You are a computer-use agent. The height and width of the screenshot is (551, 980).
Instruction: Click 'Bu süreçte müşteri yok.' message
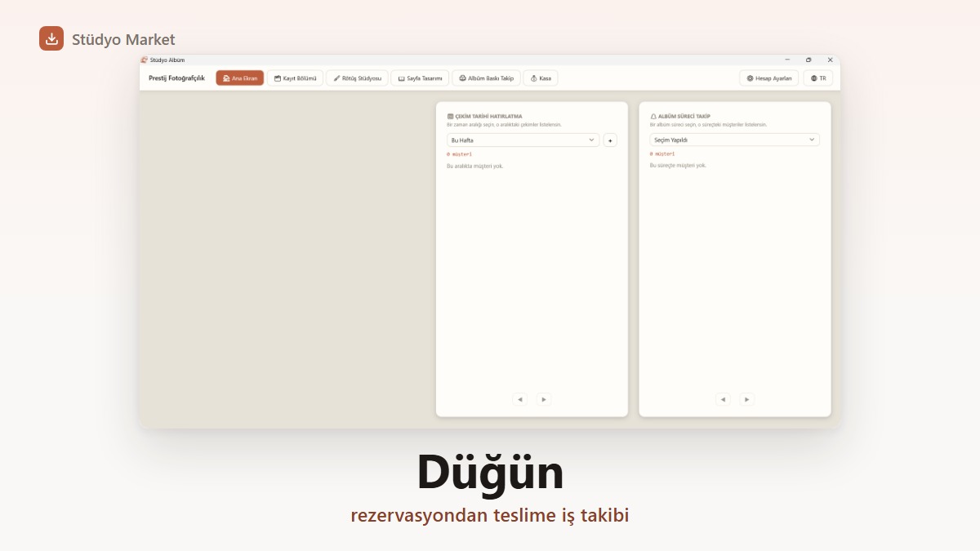[x=678, y=165]
